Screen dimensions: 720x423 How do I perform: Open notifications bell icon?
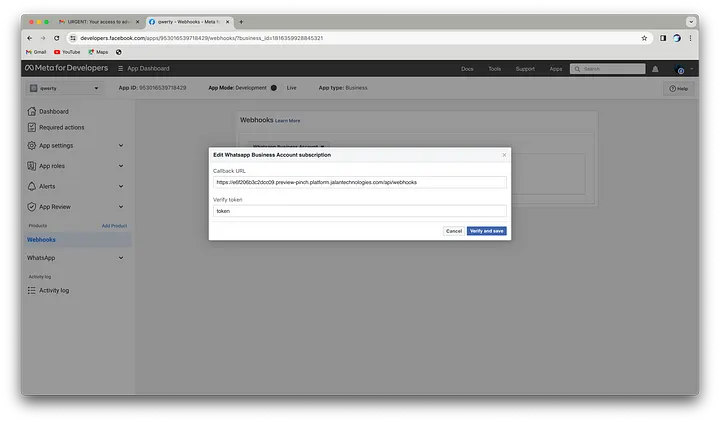[655, 69]
